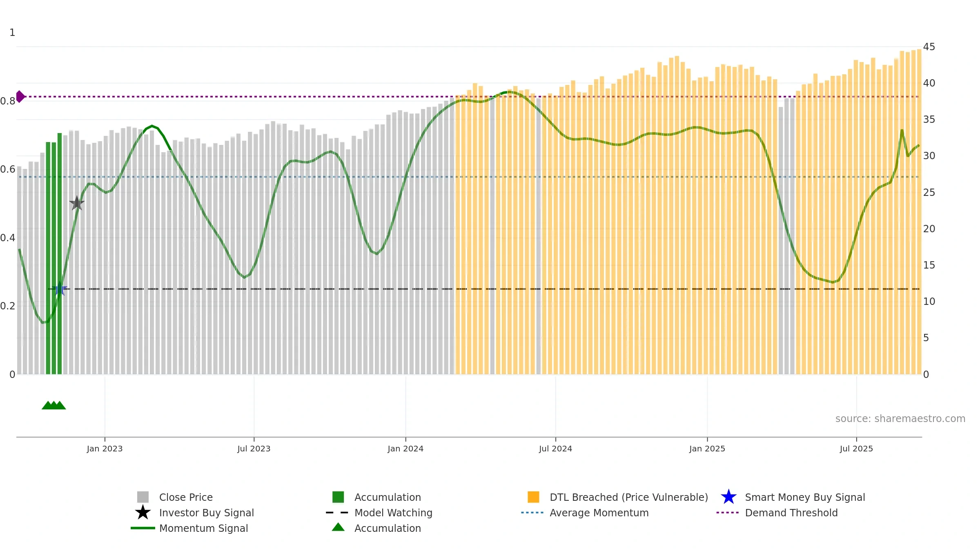Click the dashed Model Watching legend icon
The height and width of the screenshot is (551, 980).
[x=337, y=512]
